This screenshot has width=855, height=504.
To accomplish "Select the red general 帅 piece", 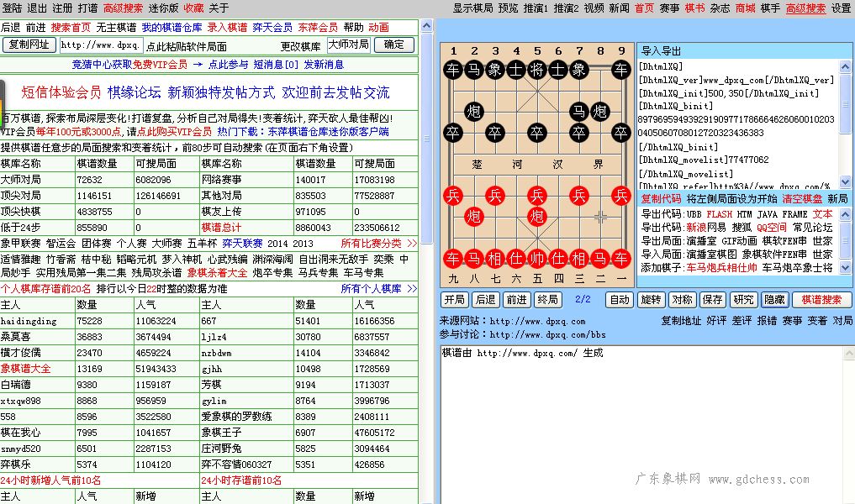I will (537, 259).
